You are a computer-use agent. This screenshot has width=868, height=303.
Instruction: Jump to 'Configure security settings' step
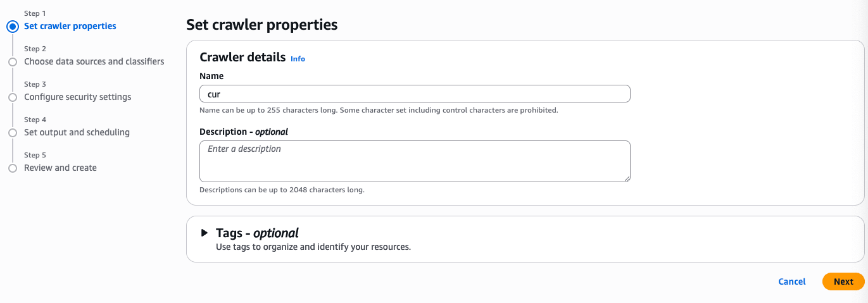[78, 97]
